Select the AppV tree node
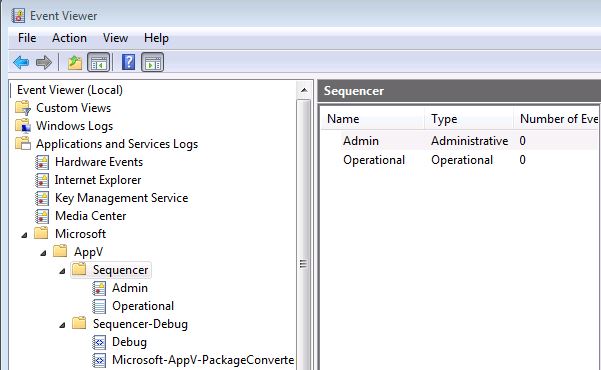 (89, 252)
